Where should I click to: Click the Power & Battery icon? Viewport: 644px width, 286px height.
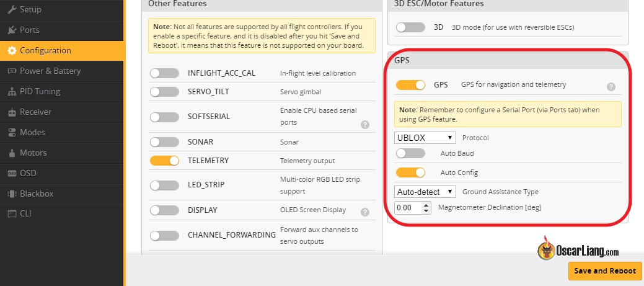pos(12,71)
